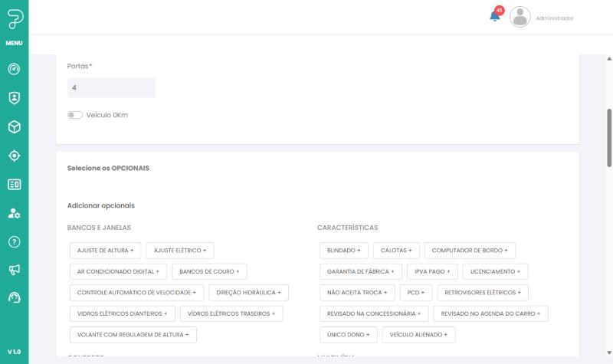Click the 'Selecione os OPCIONAIS' heading
This screenshot has height=364, width=613.
[x=108, y=168]
